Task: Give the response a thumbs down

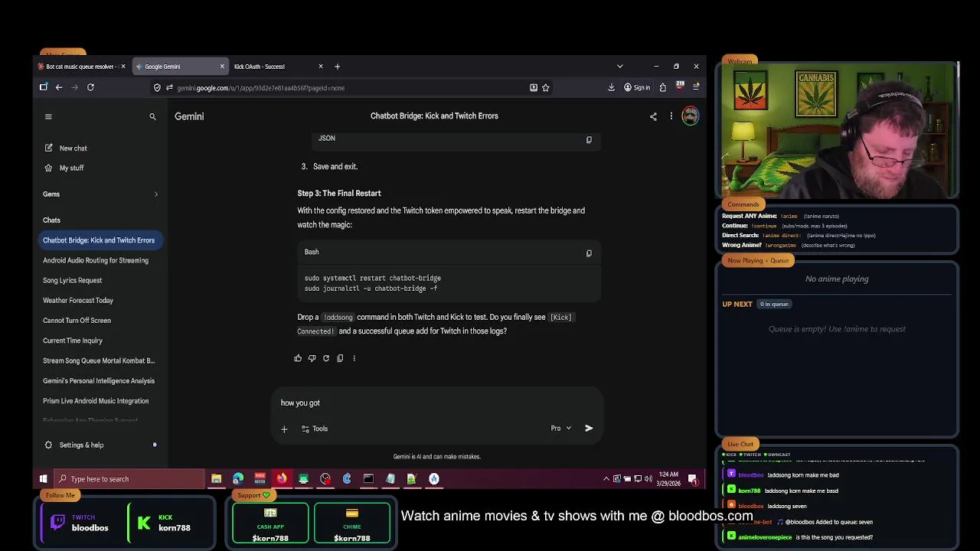Action: click(x=312, y=358)
